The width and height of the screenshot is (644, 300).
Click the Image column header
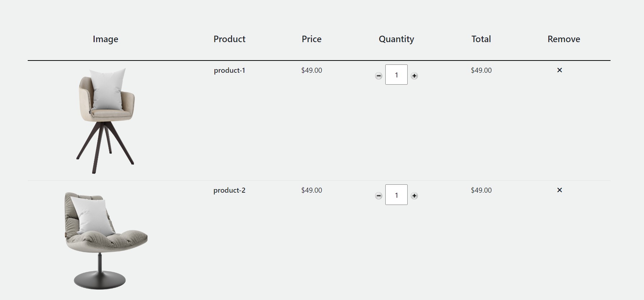105,39
